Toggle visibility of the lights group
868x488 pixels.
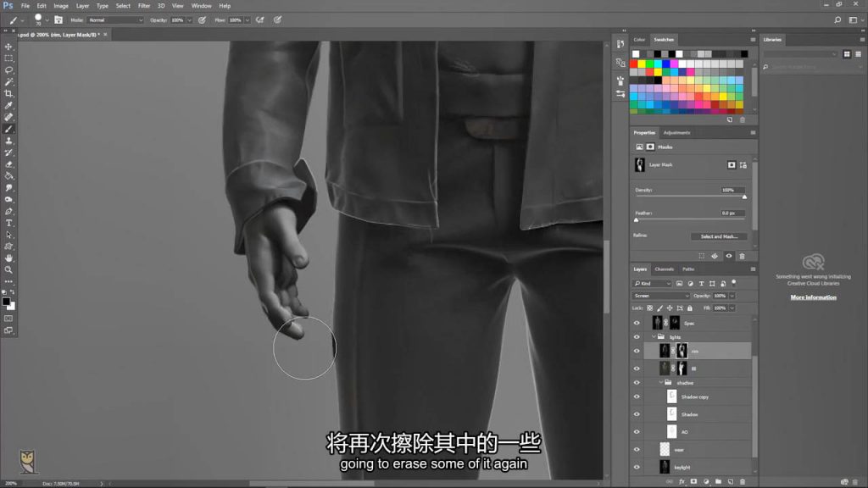[x=637, y=337]
